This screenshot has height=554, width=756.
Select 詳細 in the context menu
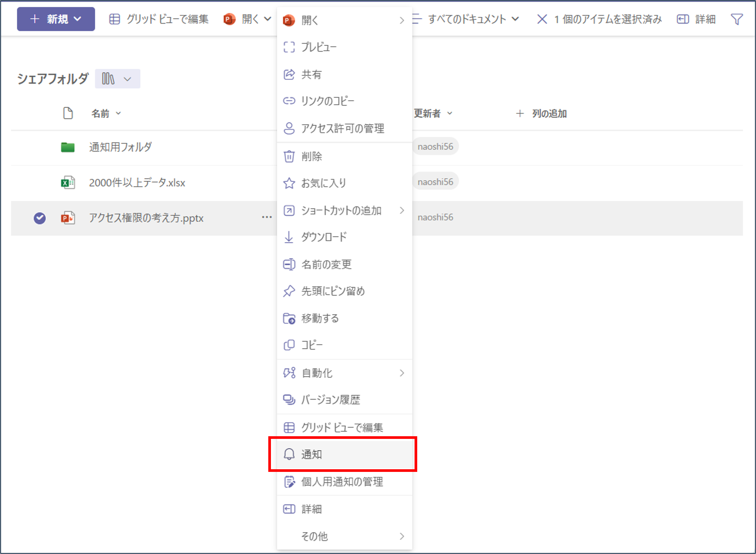pos(344,509)
